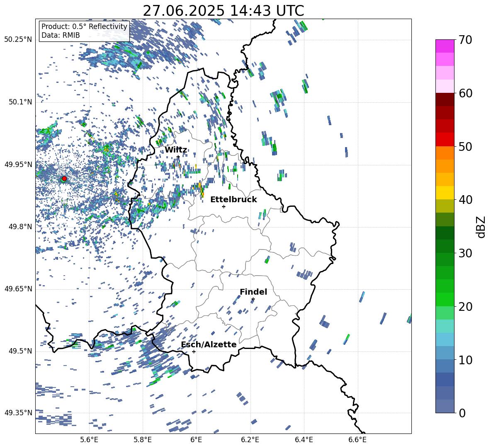Click the slate blue 0 dBZ colorbar segment
491x448 pixels.
445,407
